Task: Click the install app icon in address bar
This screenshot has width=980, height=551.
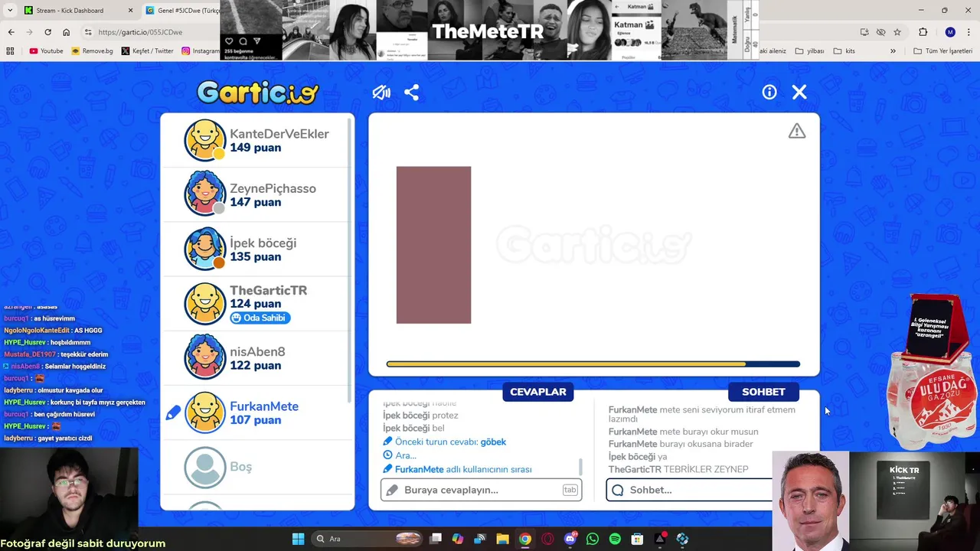Action: coord(864,32)
